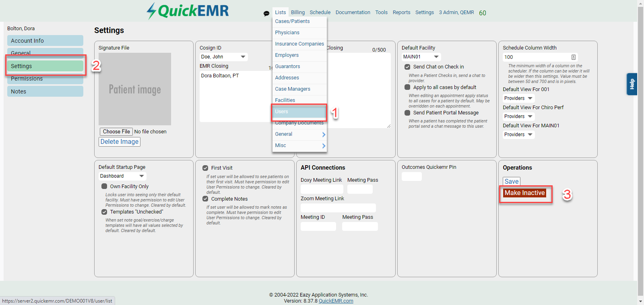Expand the General submenu arrow
The height and width of the screenshot is (305, 644).
(x=324, y=134)
